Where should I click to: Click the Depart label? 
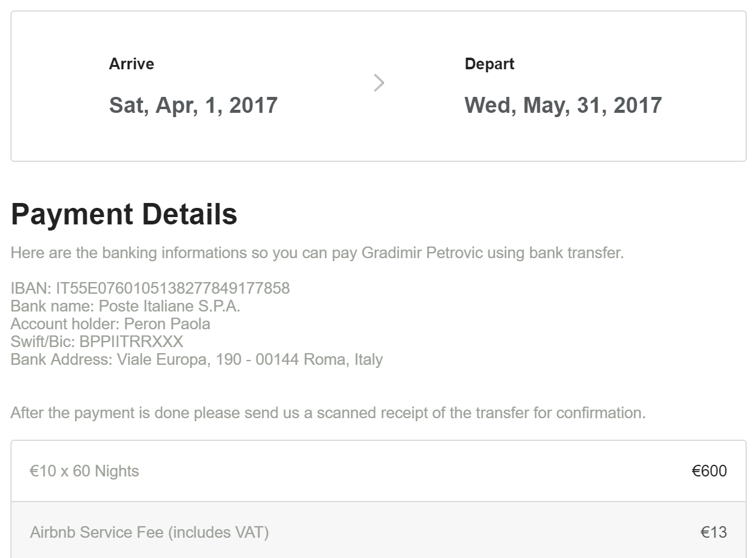(x=489, y=64)
